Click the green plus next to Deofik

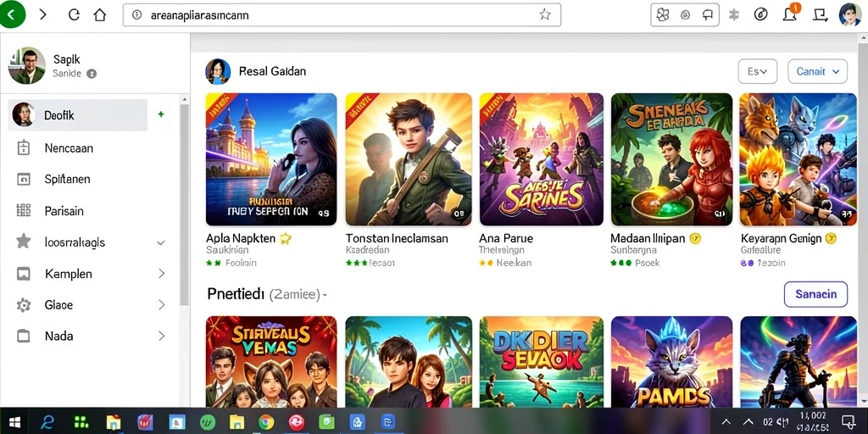tap(161, 114)
